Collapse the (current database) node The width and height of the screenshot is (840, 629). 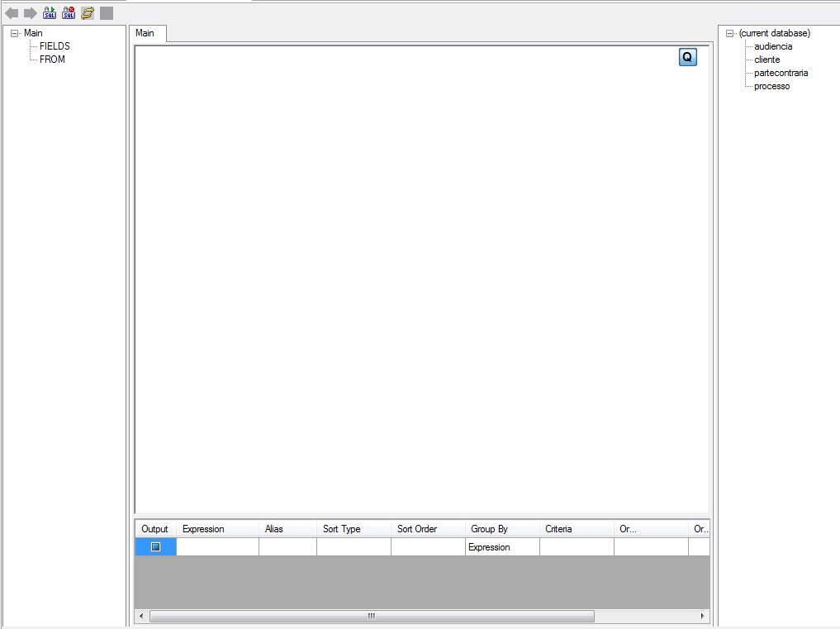tap(730, 34)
